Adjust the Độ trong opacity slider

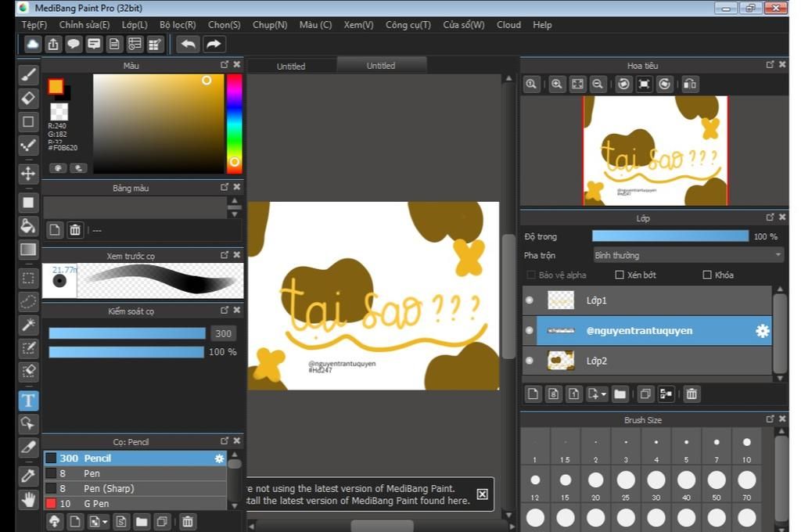670,236
